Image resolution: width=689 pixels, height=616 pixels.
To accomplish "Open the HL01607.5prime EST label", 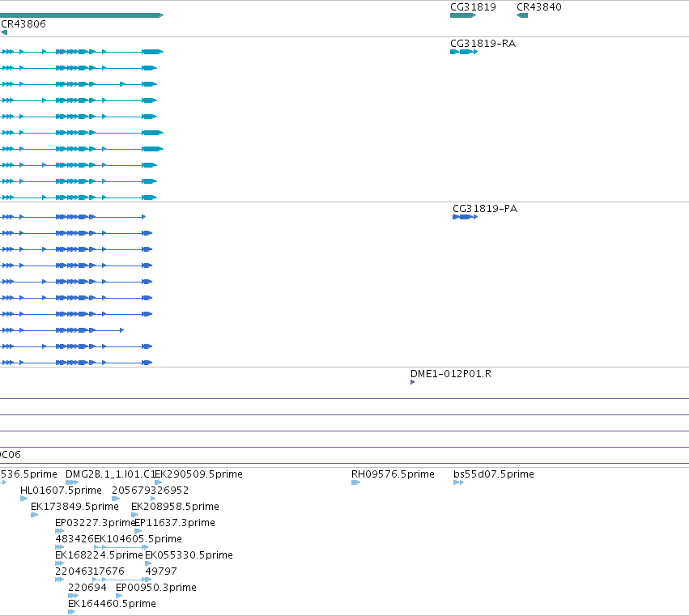I will [61, 491].
